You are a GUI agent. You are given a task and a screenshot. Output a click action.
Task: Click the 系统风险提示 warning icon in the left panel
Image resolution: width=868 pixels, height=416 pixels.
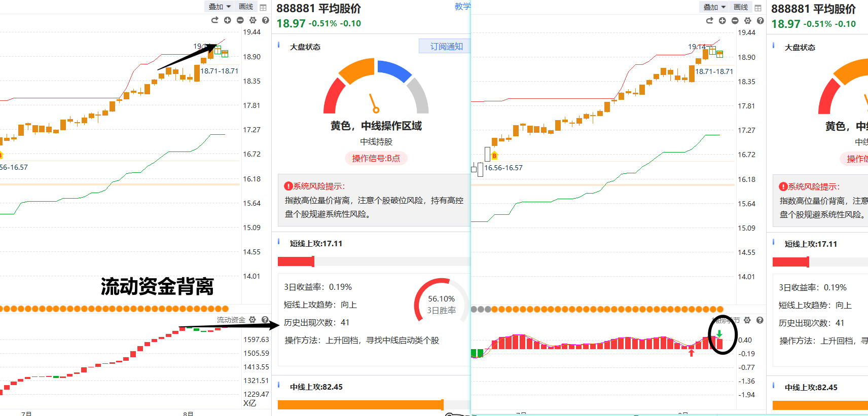(x=288, y=186)
